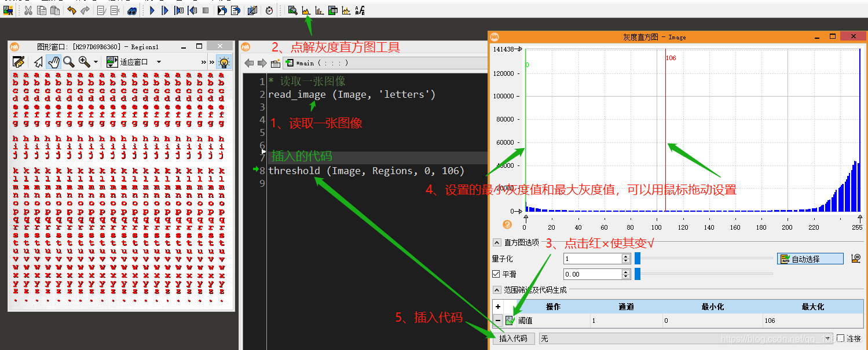Click the Copy icon in main toolbar

pos(42,10)
